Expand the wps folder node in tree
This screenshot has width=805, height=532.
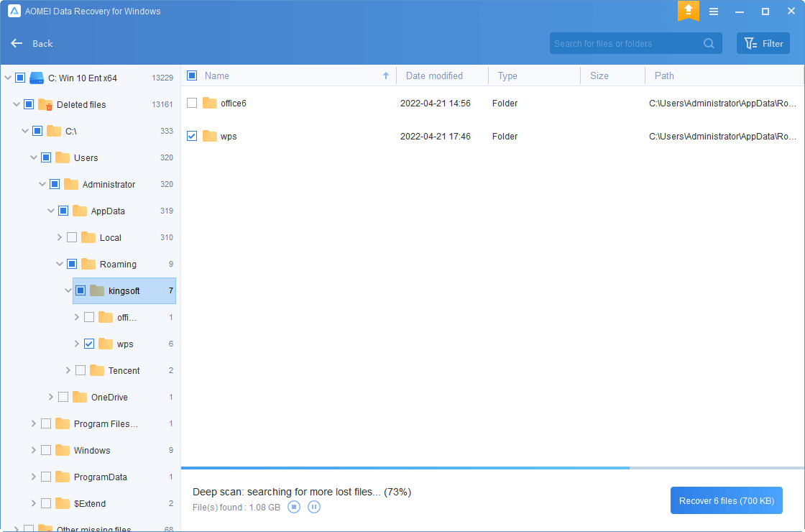pos(76,344)
